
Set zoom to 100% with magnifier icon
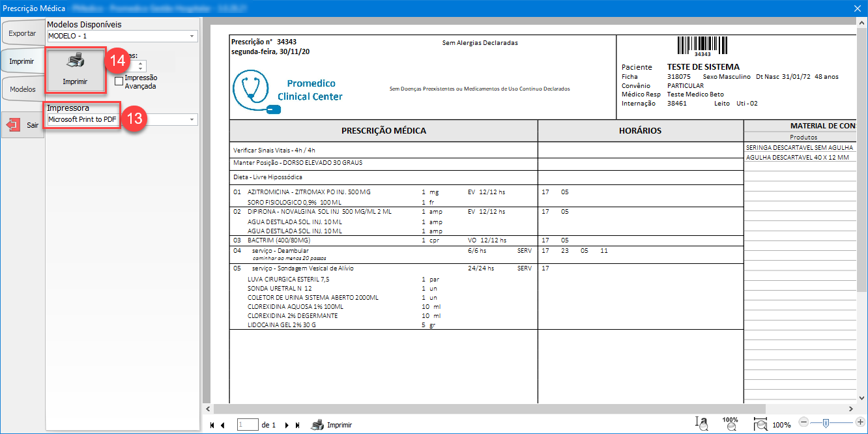[x=731, y=424]
